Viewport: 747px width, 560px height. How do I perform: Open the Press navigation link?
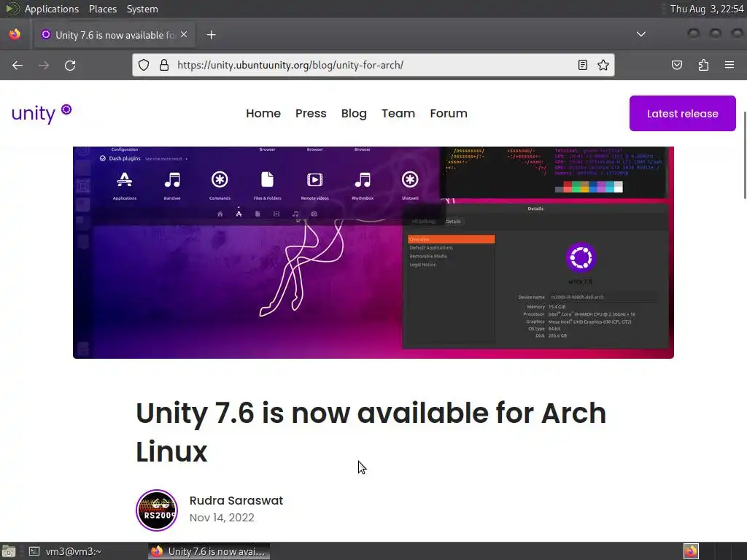(x=311, y=113)
